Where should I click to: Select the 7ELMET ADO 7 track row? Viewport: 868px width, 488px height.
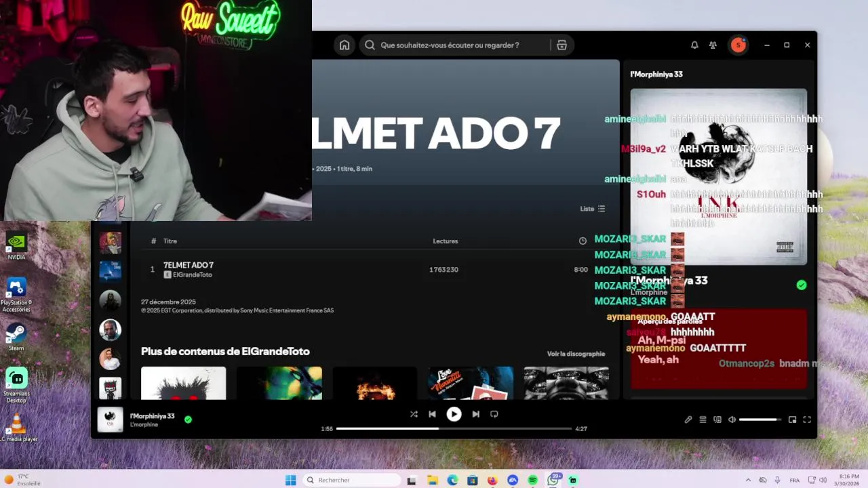[370, 270]
